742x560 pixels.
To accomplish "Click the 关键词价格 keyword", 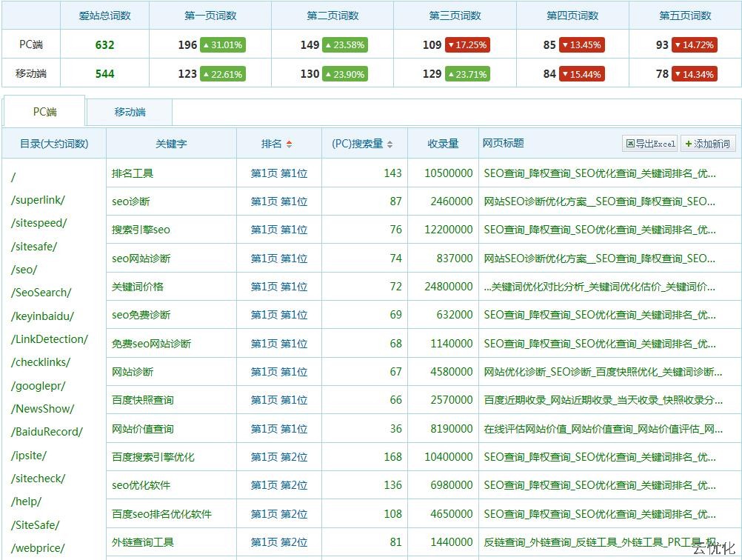I will tap(138, 287).
